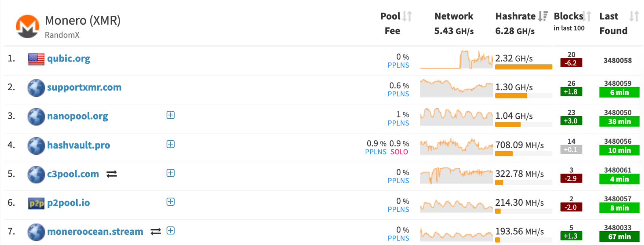Click the orange hashrate bar for qubic.org
Image resolution: width=644 pixels, height=245 pixels.
pos(524,67)
